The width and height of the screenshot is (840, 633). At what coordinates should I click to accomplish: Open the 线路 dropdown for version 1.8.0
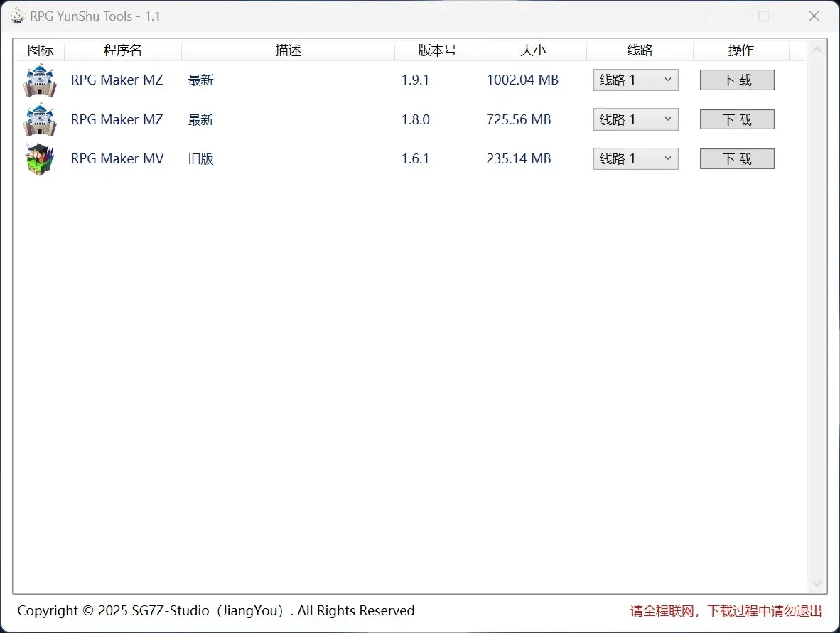tap(635, 119)
